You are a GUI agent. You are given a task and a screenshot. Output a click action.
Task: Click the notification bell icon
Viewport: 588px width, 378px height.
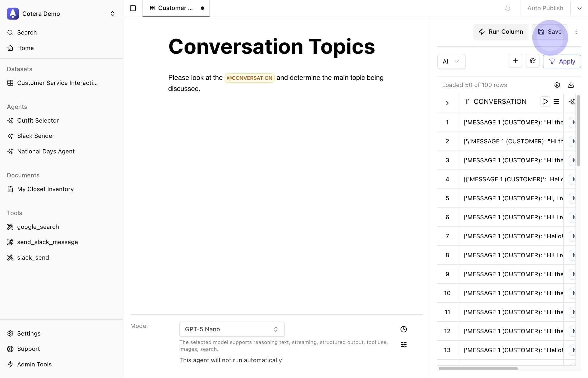pos(508,8)
